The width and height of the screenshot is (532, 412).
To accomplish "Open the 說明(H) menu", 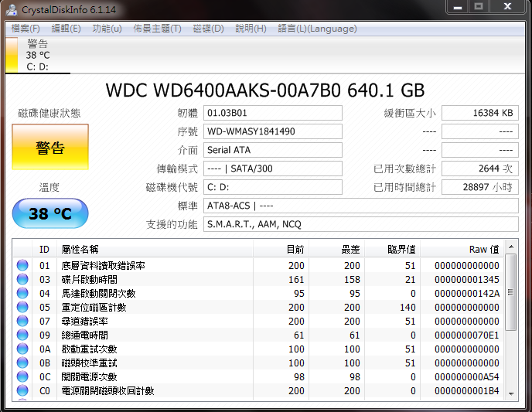I will pos(251,29).
